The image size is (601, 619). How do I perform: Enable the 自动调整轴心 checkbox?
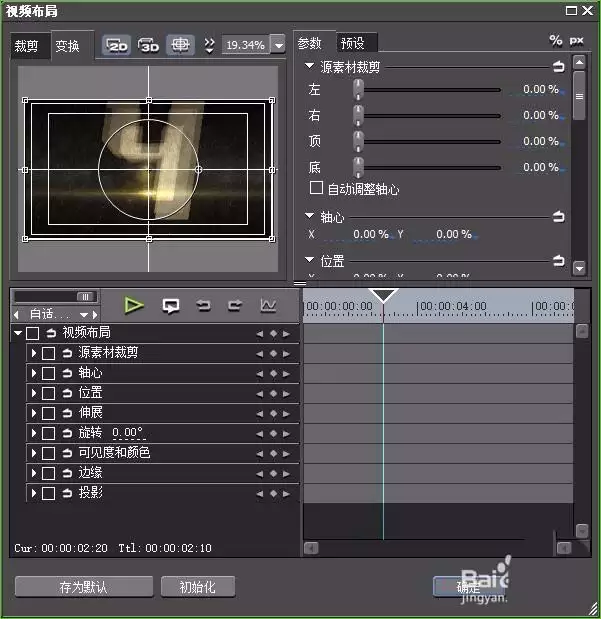tap(316, 188)
